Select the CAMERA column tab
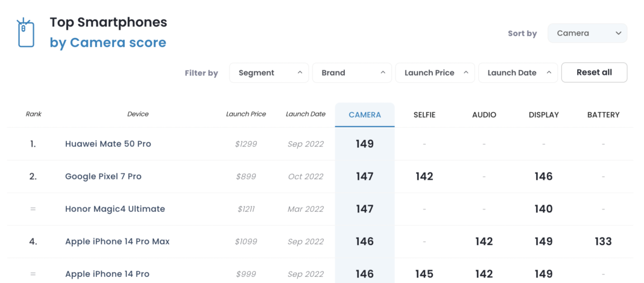 pos(365,115)
